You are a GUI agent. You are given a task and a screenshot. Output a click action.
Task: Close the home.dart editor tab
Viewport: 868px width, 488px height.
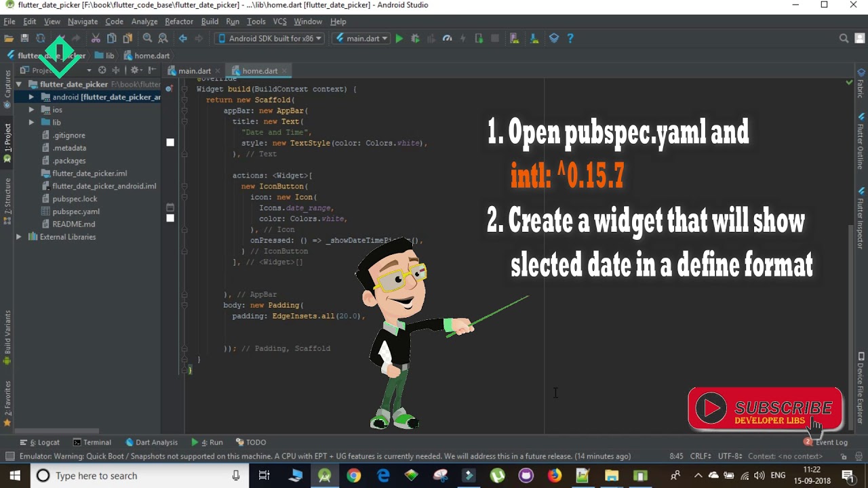285,70
